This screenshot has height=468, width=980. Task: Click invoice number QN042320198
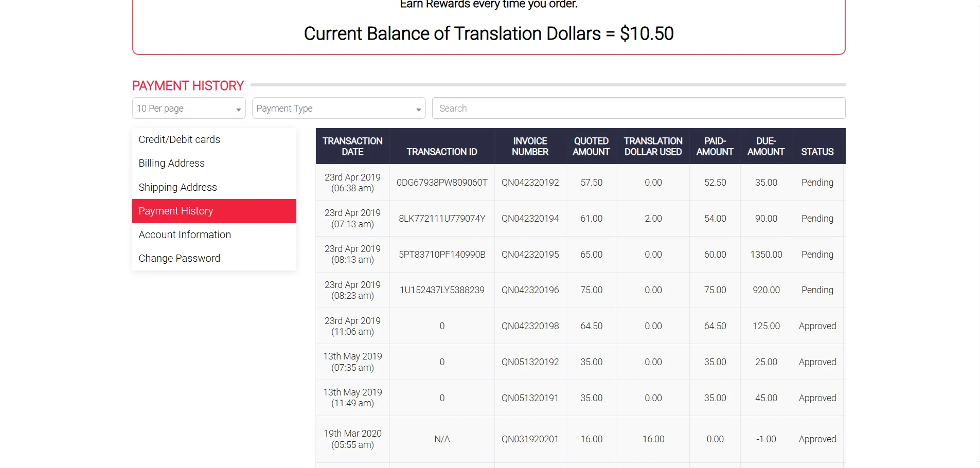[x=530, y=326]
